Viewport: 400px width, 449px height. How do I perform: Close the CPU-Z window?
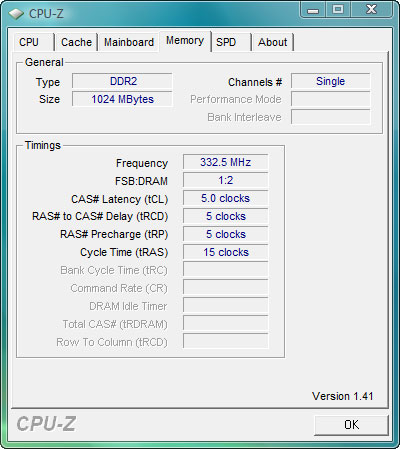pyautogui.click(x=372, y=10)
